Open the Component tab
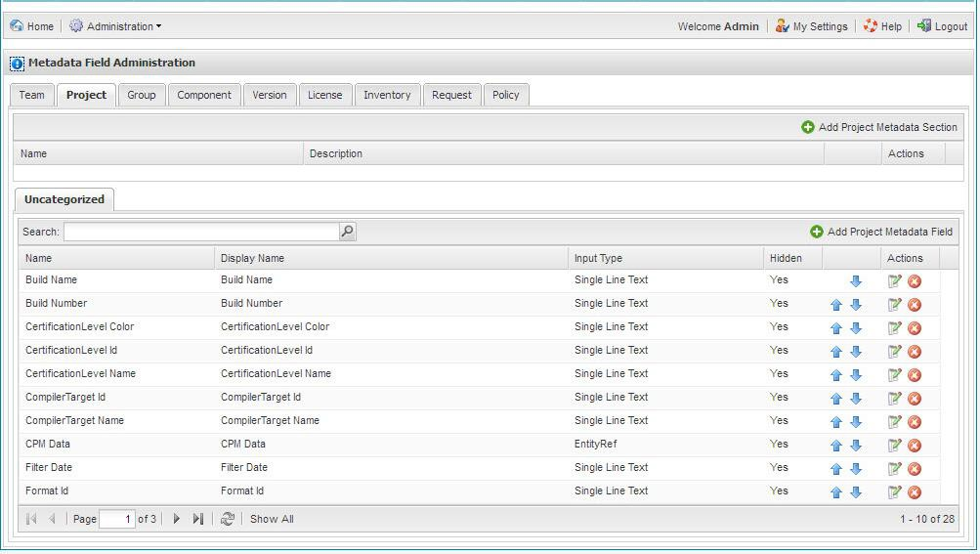 point(204,95)
